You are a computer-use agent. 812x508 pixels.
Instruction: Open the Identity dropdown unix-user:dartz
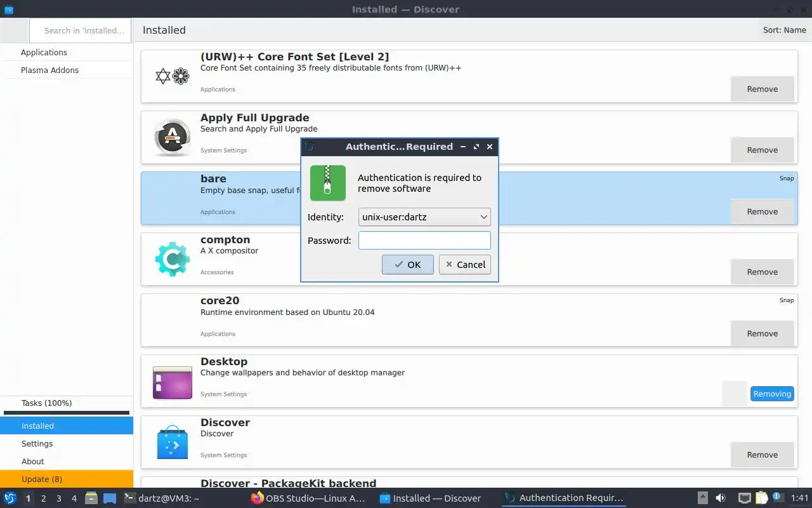point(424,217)
